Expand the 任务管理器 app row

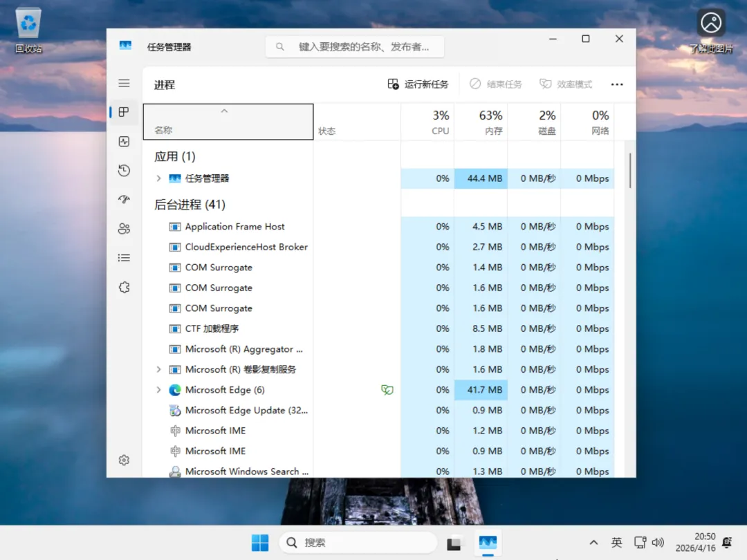(158, 178)
